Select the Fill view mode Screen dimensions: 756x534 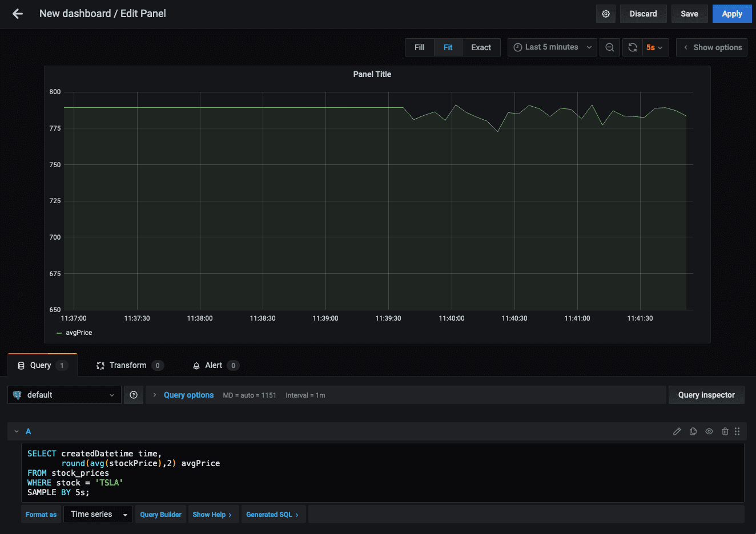(420, 47)
